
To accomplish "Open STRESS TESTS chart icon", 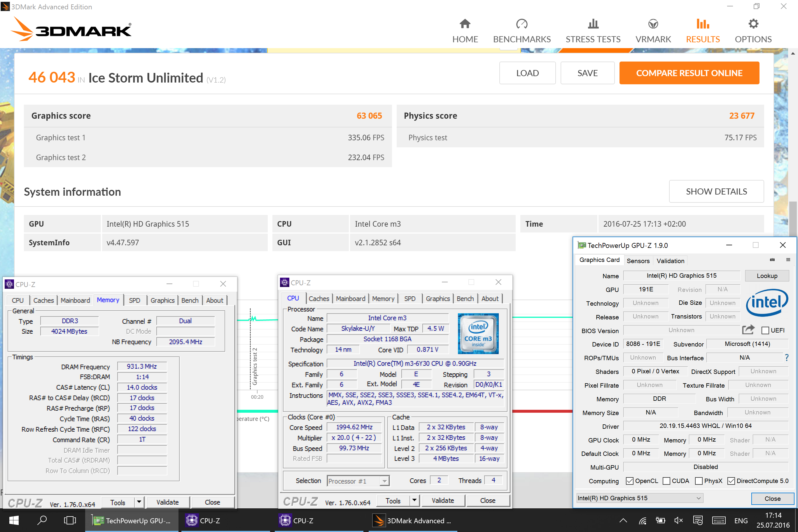I will point(593,24).
